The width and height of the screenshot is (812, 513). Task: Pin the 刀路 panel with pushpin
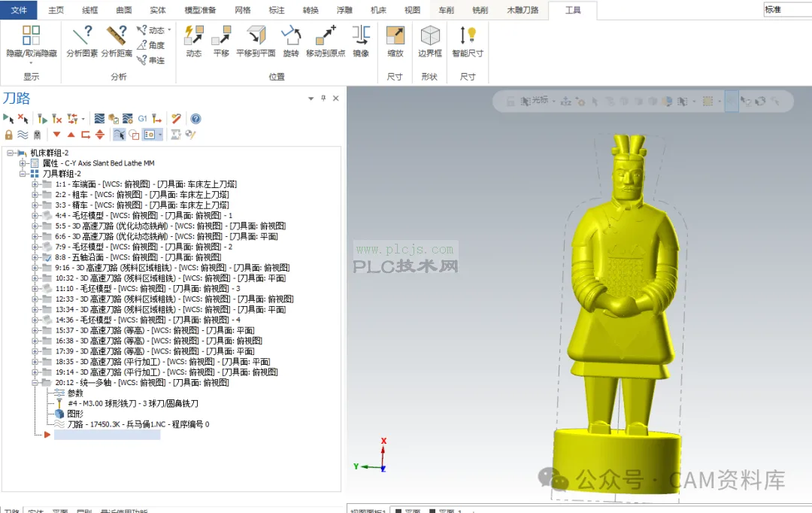[323, 98]
